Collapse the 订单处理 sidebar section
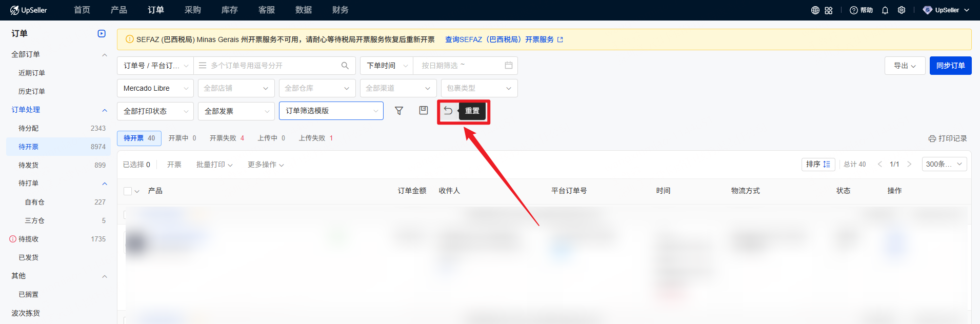980x324 pixels. pos(105,110)
